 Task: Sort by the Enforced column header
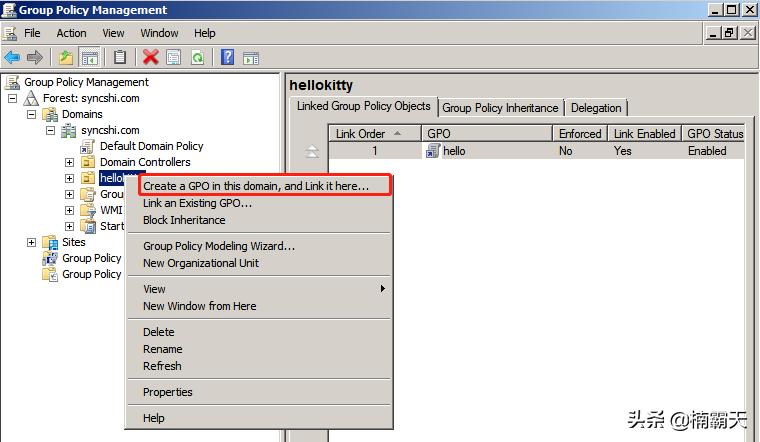pyautogui.click(x=580, y=134)
